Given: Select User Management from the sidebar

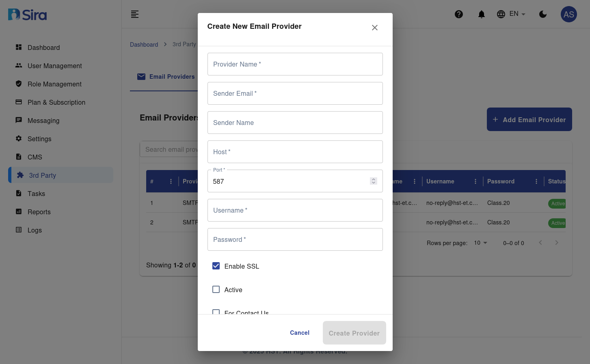Looking at the screenshot, I should click(54, 66).
